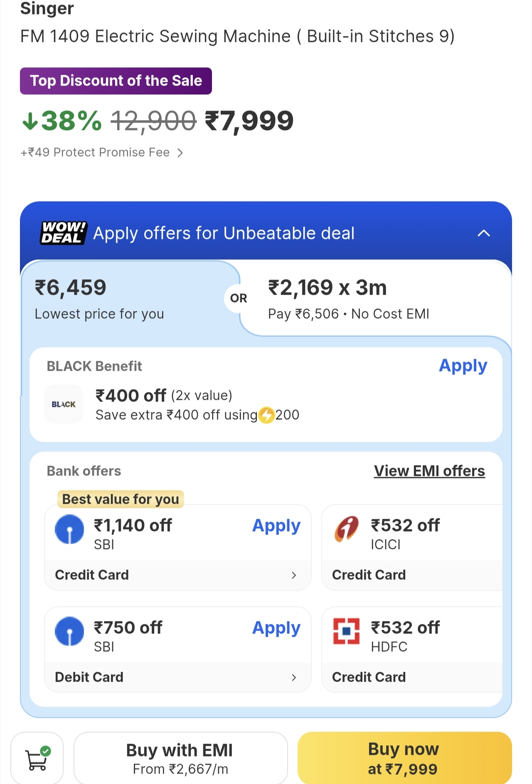Expand Protect Promise Fee details chevron
This screenshot has width=532, height=784.
[x=180, y=153]
